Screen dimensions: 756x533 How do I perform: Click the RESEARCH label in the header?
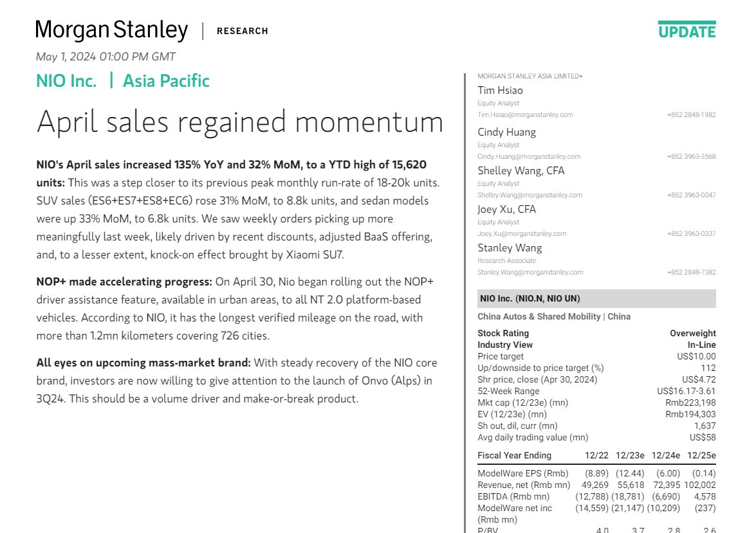pos(243,31)
